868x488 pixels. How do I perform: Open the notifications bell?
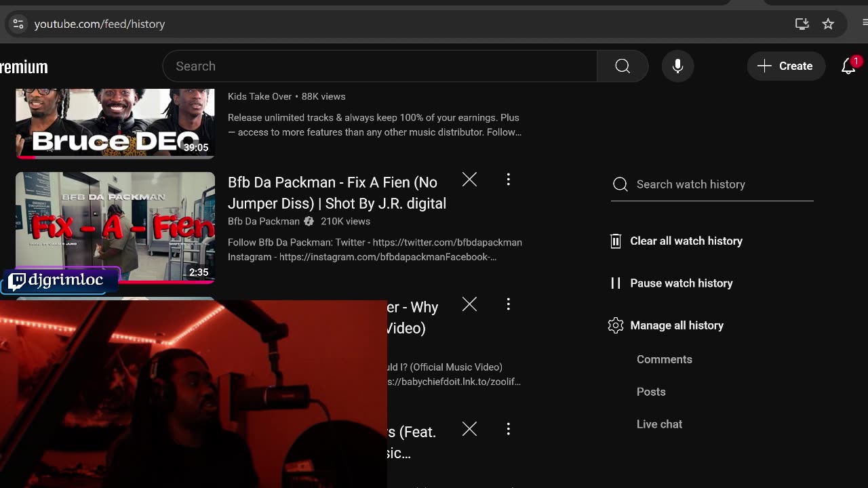[x=848, y=66]
